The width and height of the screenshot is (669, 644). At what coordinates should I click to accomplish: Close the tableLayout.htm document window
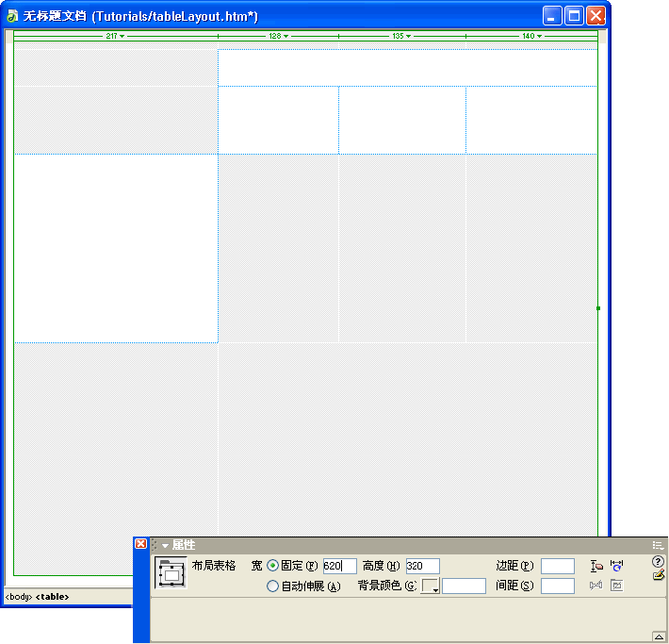pyautogui.click(x=596, y=16)
